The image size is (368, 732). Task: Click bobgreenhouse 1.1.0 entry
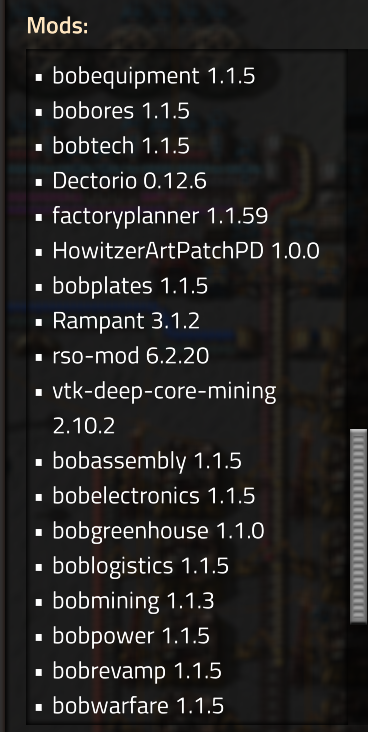(158, 531)
